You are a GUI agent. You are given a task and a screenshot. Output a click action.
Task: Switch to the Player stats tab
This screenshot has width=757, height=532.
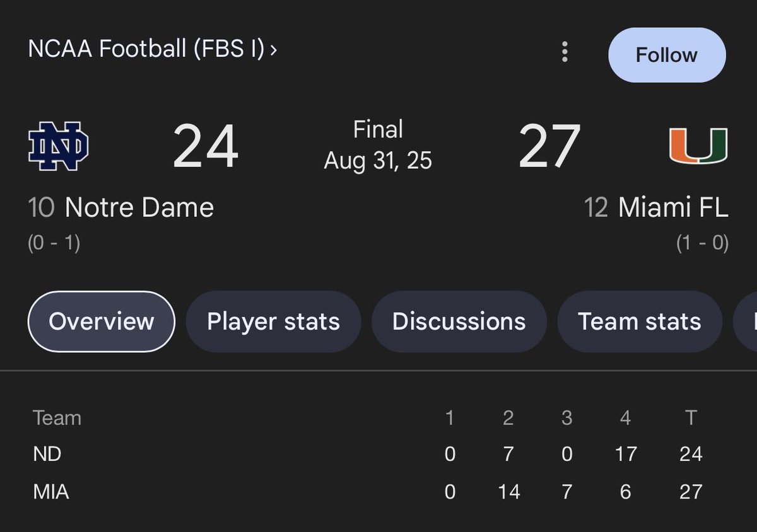(x=273, y=321)
